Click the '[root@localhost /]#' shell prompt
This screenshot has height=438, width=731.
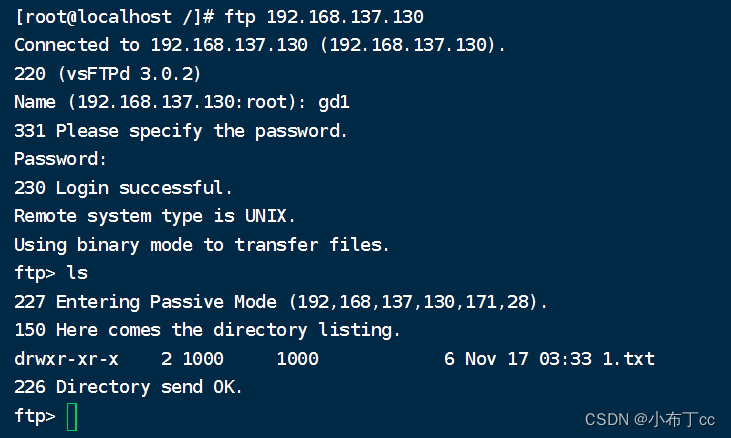[114, 17]
